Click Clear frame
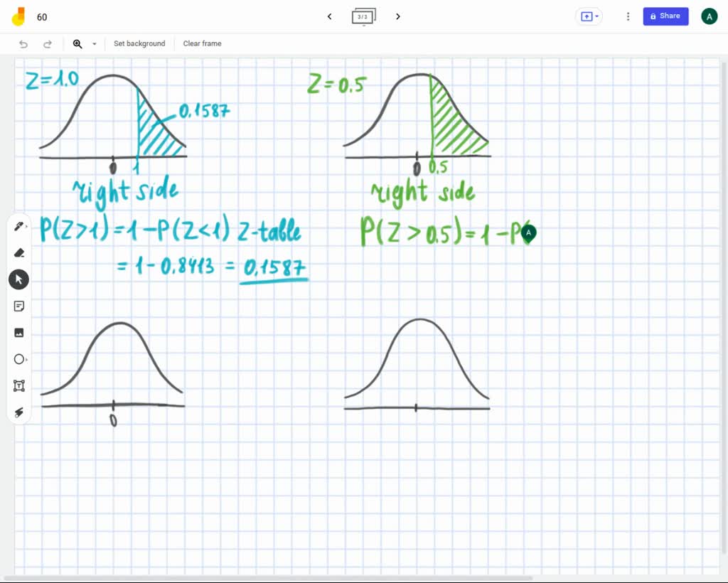728x583 pixels. [x=202, y=43]
